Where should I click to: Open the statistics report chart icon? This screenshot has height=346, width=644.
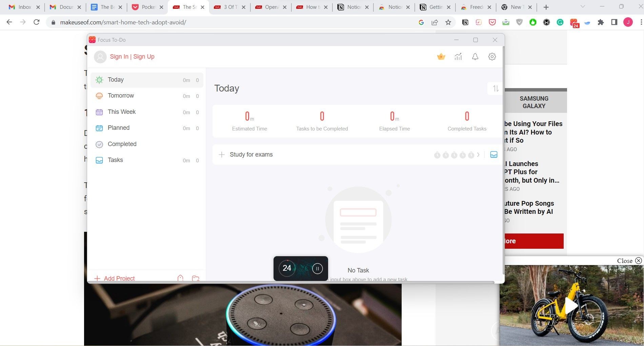458,57
